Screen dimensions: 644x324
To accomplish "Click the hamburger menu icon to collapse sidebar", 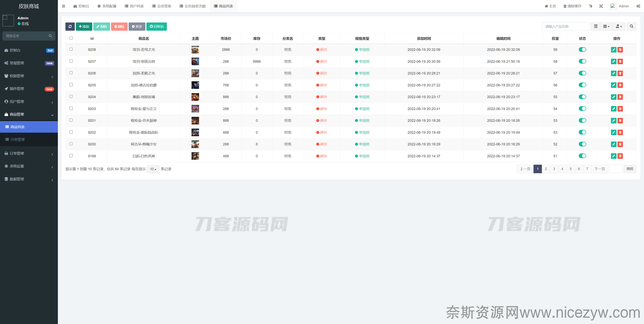I will (x=64, y=6).
